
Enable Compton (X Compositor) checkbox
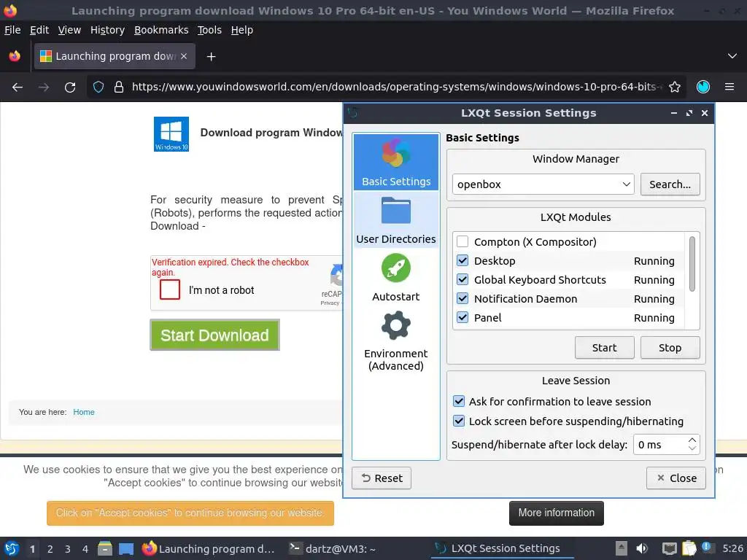[462, 241]
